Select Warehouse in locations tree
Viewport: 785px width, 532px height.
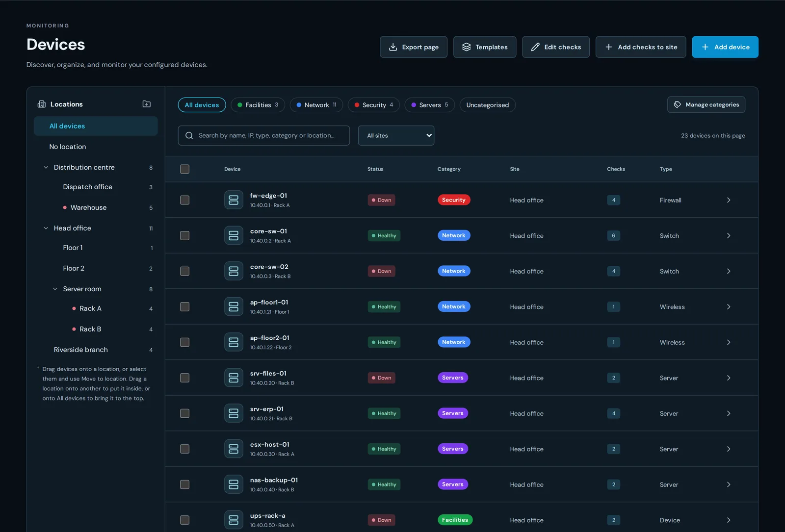point(96,207)
